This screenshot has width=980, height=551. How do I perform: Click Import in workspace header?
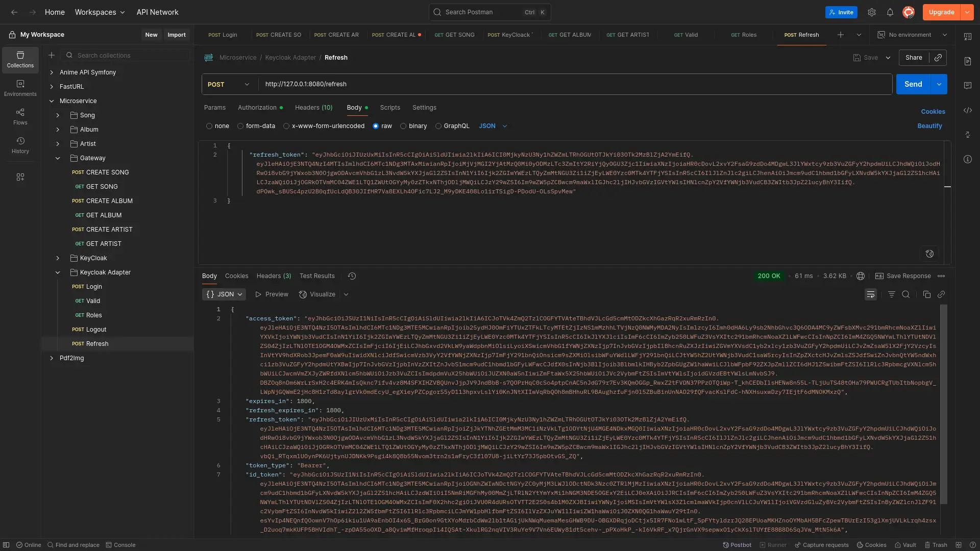click(x=177, y=35)
